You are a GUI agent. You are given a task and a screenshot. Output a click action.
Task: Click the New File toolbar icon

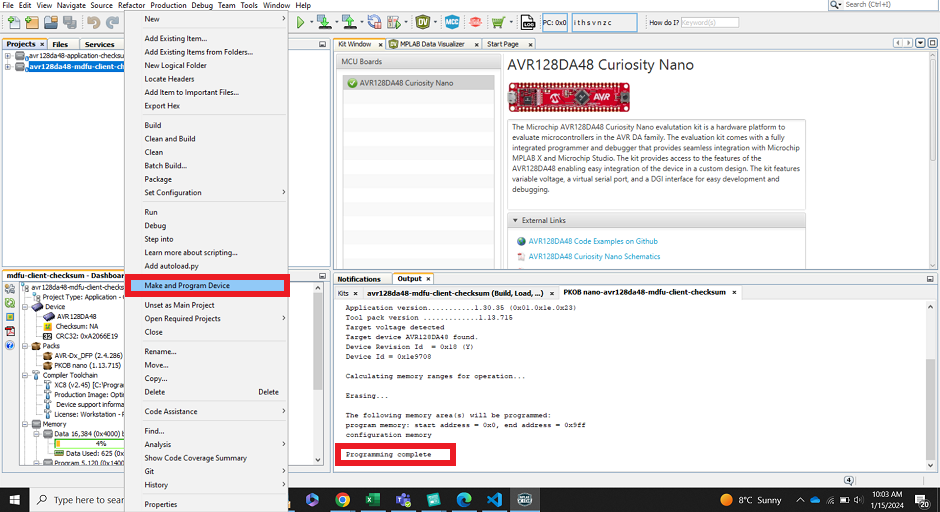coord(13,23)
